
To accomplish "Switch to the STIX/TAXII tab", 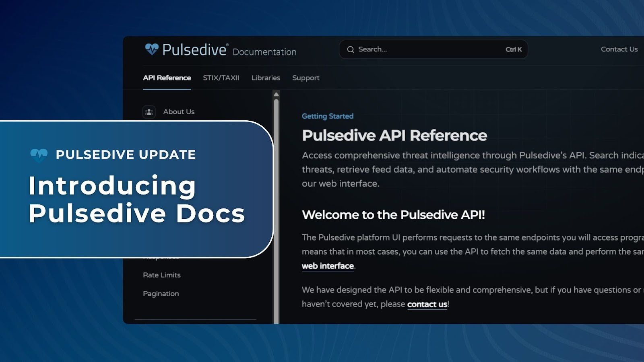I will coord(221,78).
